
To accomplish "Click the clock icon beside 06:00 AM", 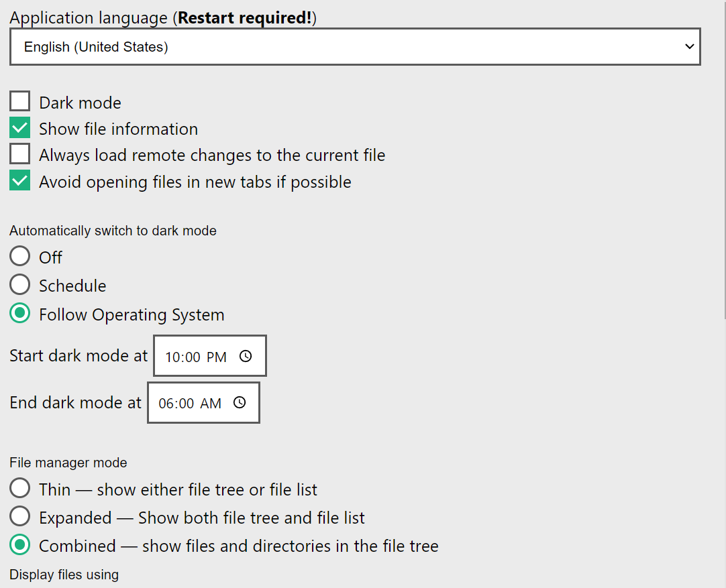I will [240, 402].
